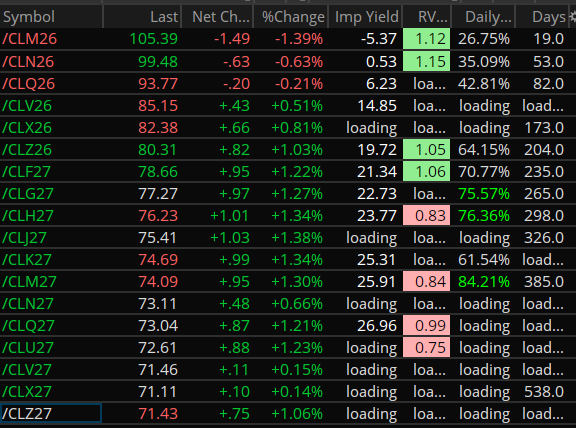Select the /CLX27 symbol
Viewport: 576px width, 428px height.
point(27,392)
